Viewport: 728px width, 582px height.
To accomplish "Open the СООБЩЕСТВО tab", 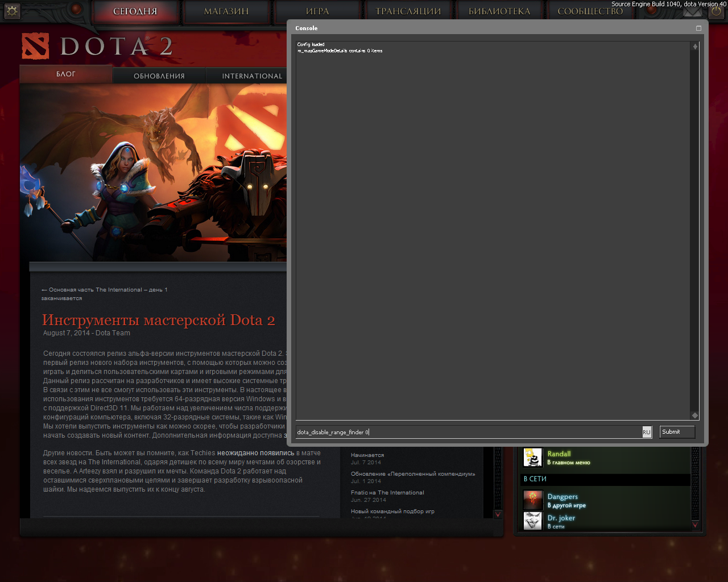I will [590, 11].
